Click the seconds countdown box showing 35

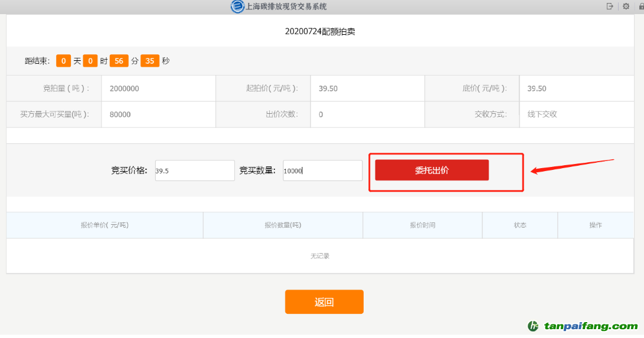click(x=150, y=61)
